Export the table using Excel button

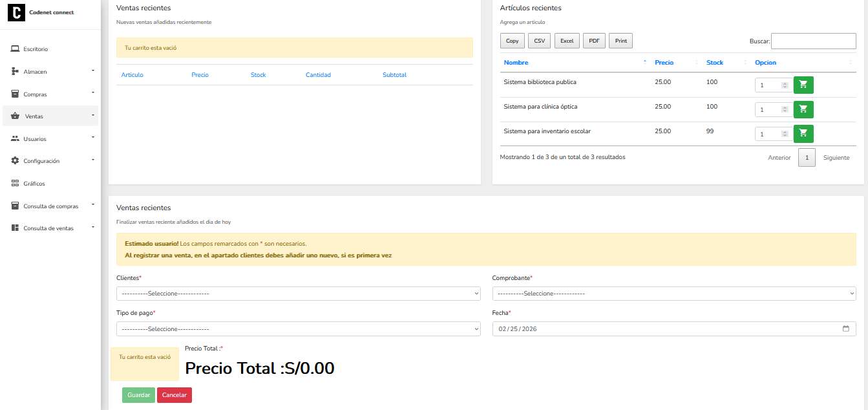(567, 41)
